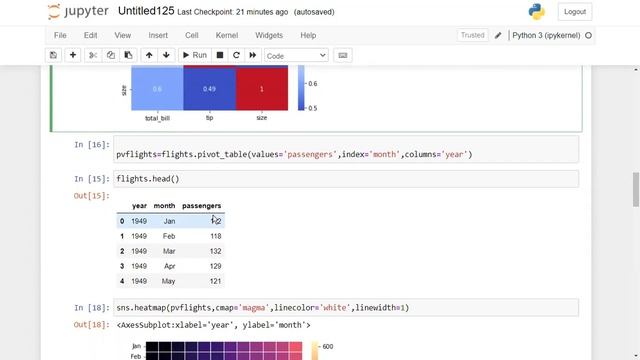
Task: Open the View menu
Action: click(x=122, y=36)
